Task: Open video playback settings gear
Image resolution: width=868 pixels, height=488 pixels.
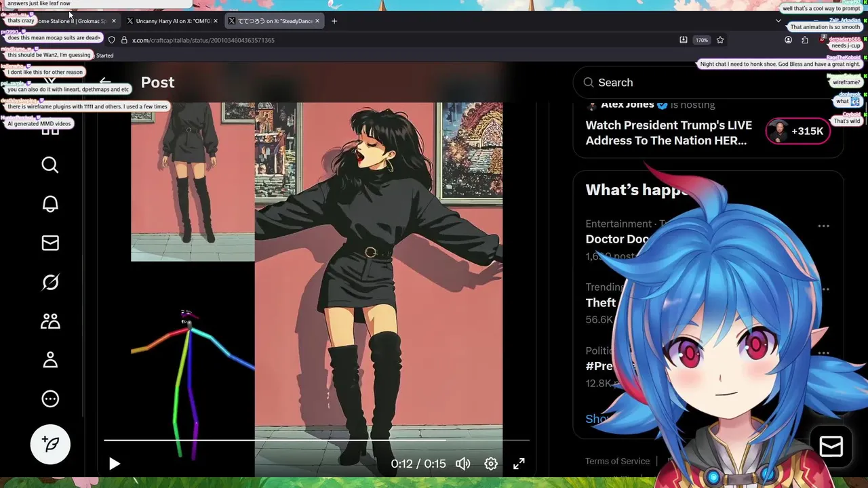Action: (x=491, y=464)
